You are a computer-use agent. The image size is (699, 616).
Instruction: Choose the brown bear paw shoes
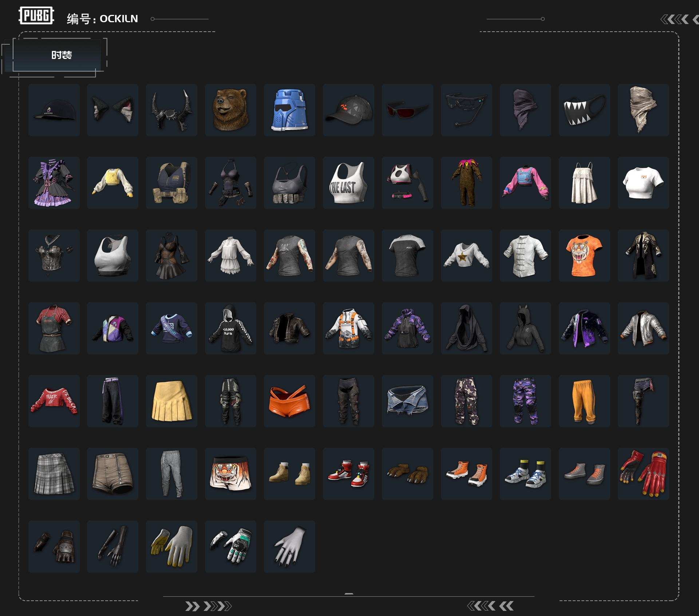[x=407, y=474]
